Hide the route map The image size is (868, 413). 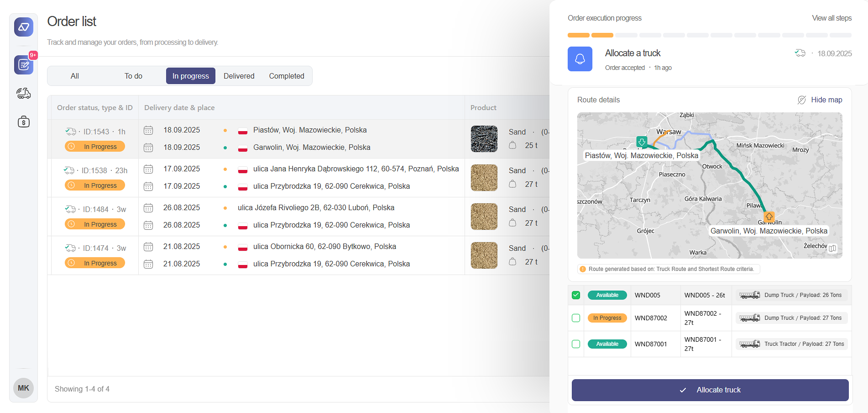[x=820, y=100]
